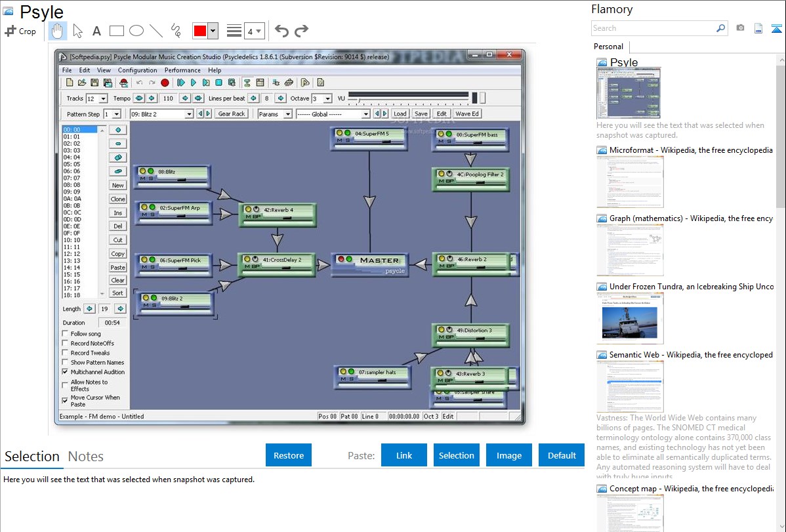The image size is (786, 532).
Task: Switch to the Selection tab
Action: pos(32,457)
